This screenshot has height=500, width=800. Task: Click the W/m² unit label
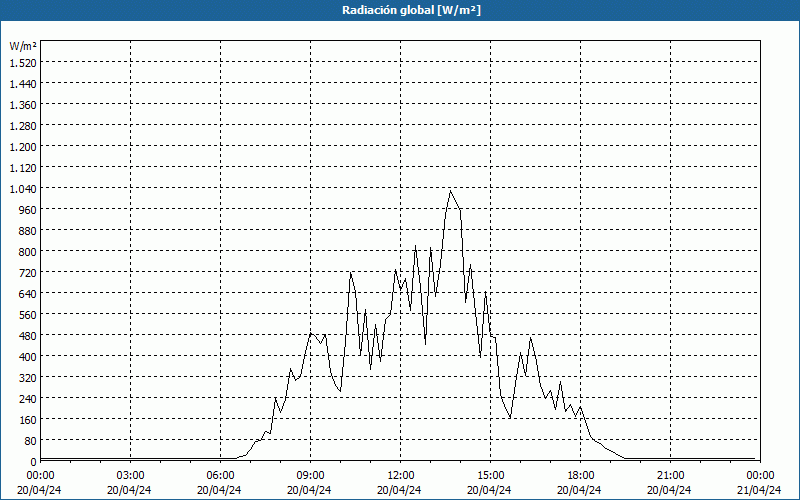[23, 46]
